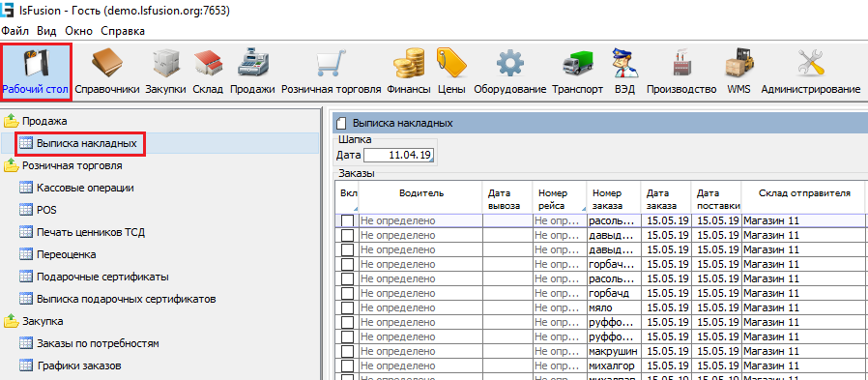Select the Склад warehouse icon
The image size is (868, 380).
(208, 63)
